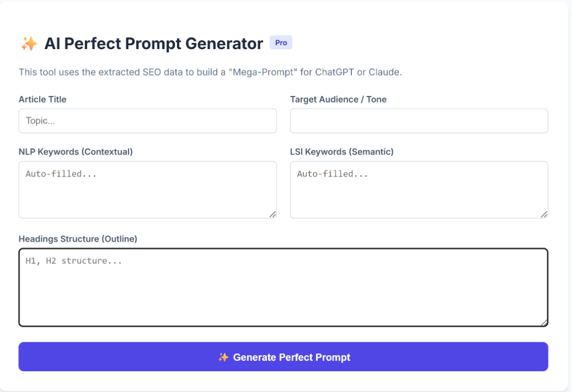Click the NLP Keywords textarea resize grip

pyautogui.click(x=273, y=214)
